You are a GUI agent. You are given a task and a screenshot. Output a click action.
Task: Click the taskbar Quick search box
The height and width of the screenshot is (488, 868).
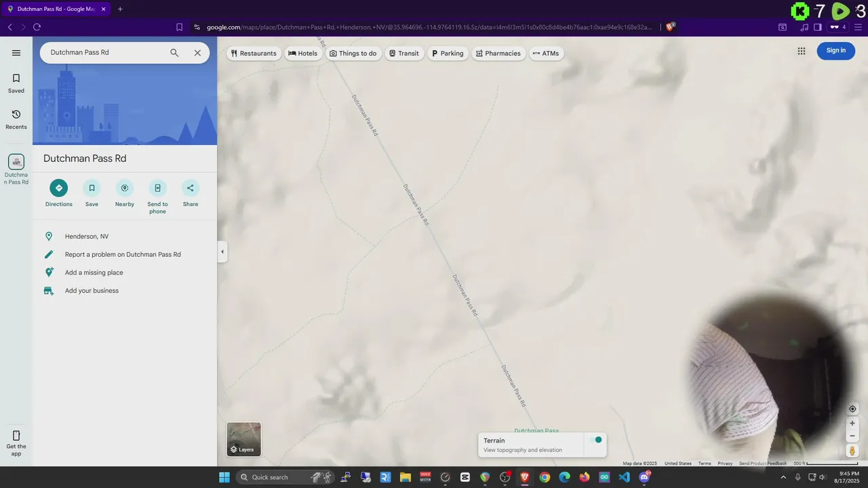[286, 477]
